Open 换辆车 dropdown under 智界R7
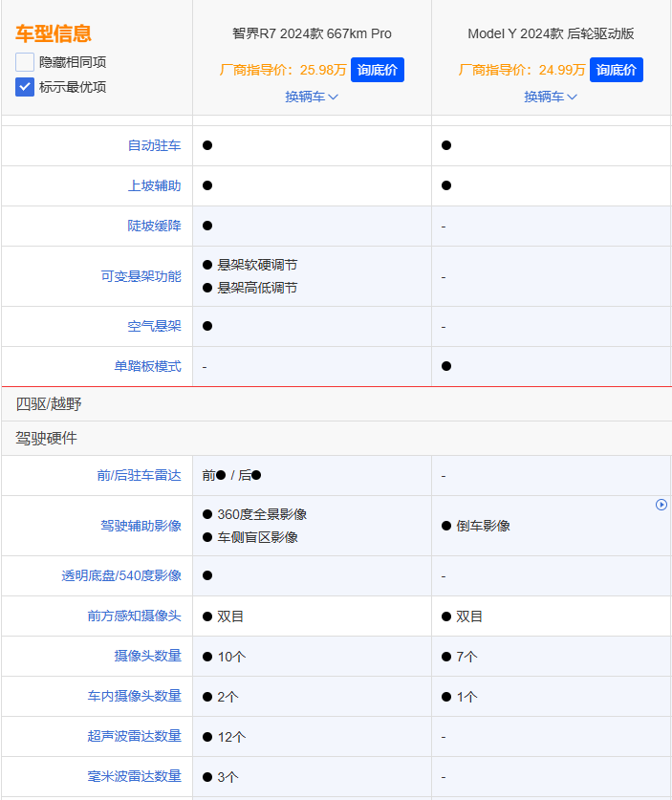Screen dimensions: 672x800 [312, 97]
